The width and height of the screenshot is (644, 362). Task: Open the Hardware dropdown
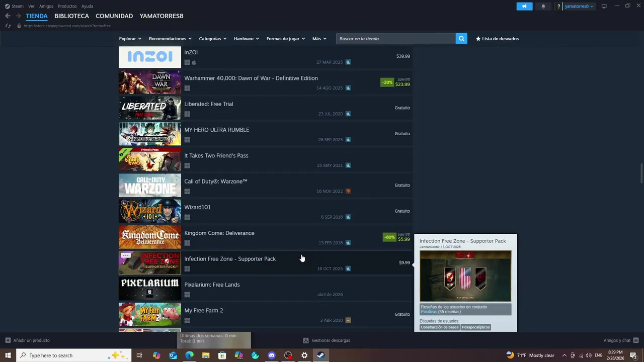coord(247,39)
